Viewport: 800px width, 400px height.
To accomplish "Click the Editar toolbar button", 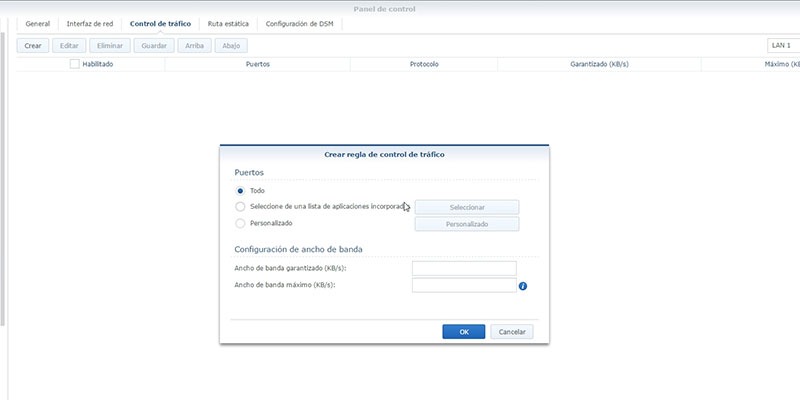I will (69, 46).
